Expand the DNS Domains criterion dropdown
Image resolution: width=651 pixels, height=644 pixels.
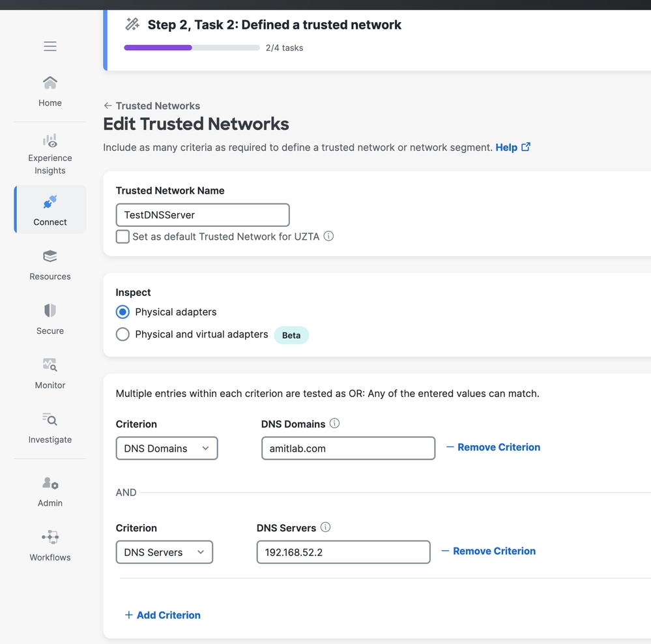coord(167,448)
